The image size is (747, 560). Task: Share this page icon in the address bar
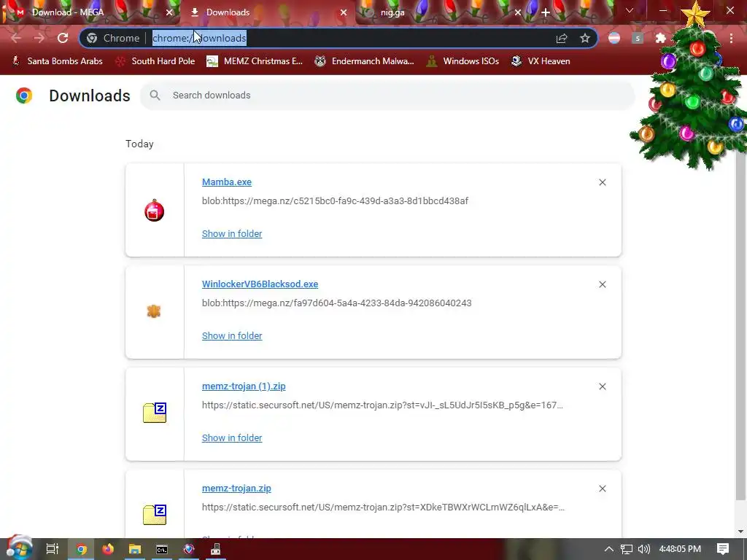pyautogui.click(x=562, y=38)
